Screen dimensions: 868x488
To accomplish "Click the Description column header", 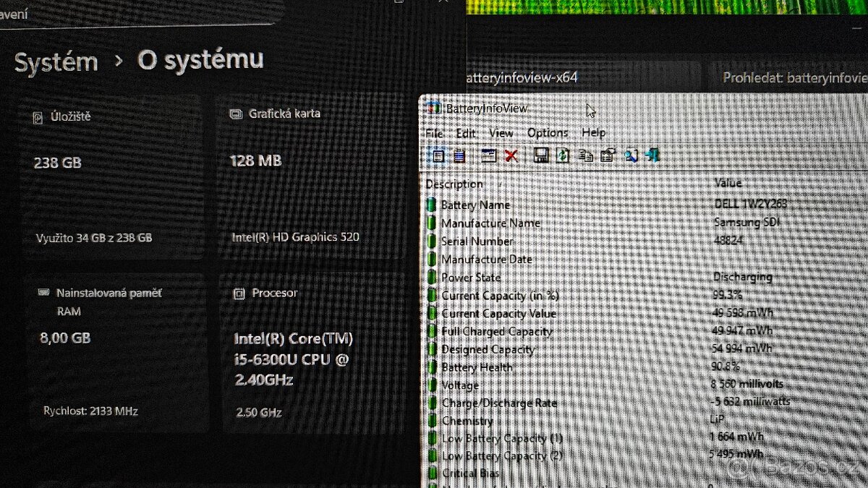I will click(454, 184).
